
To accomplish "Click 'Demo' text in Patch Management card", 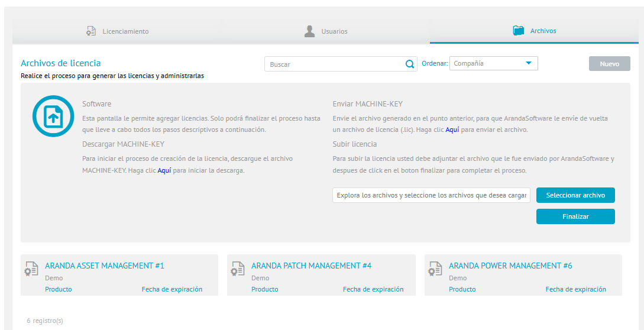I will tap(260, 278).
